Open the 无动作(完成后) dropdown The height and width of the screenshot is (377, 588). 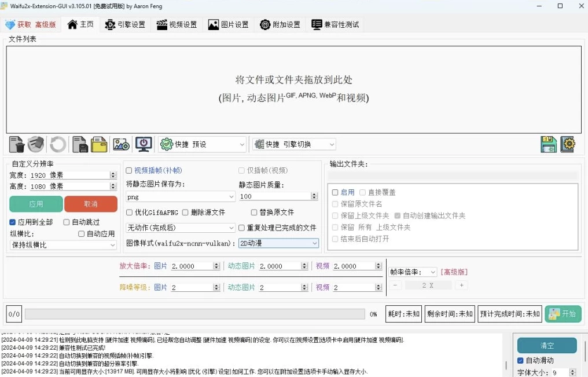(x=179, y=228)
